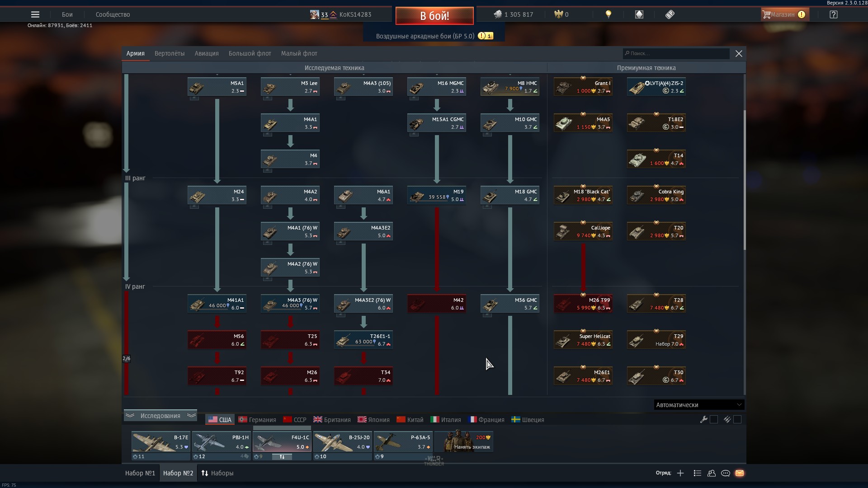Select the M41A1 research card
Screen dimensions: 868x488
click(217, 304)
